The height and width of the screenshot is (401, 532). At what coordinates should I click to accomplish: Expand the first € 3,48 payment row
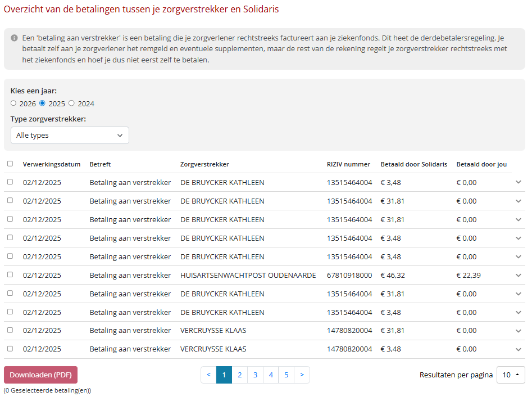pyautogui.click(x=518, y=182)
